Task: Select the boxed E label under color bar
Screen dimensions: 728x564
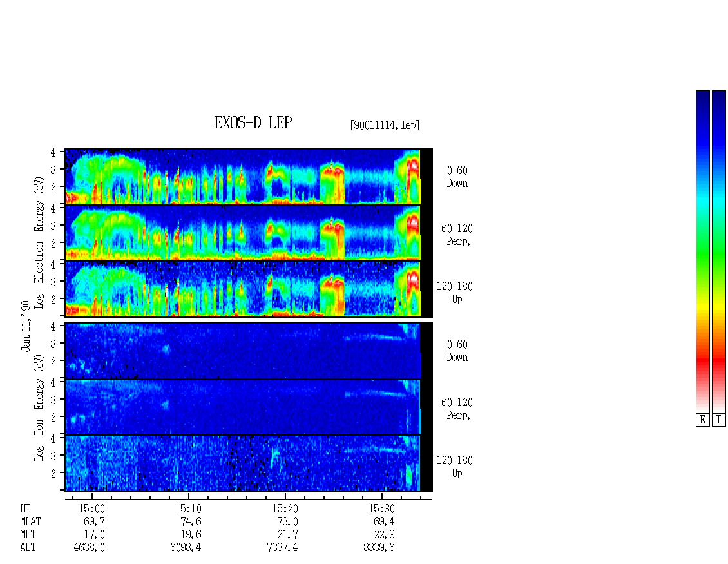Action: click(702, 420)
